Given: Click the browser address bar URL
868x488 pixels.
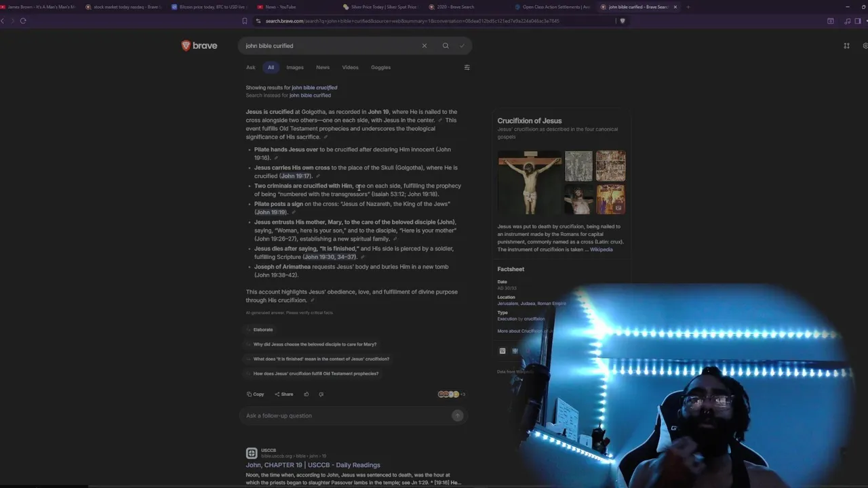Looking at the screenshot, I should (x=412, y=20).
